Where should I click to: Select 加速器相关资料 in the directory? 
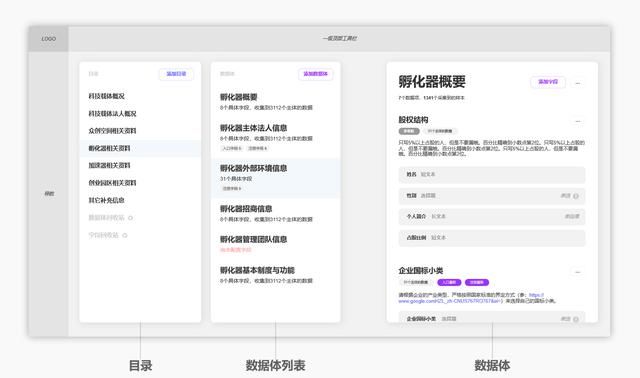[109, 165]
